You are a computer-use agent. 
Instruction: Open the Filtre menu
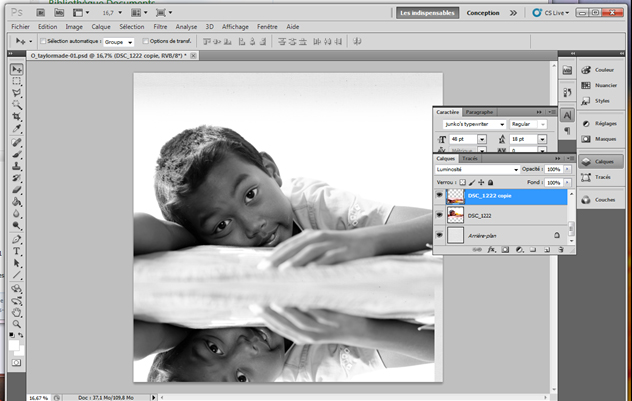point(160,27)
